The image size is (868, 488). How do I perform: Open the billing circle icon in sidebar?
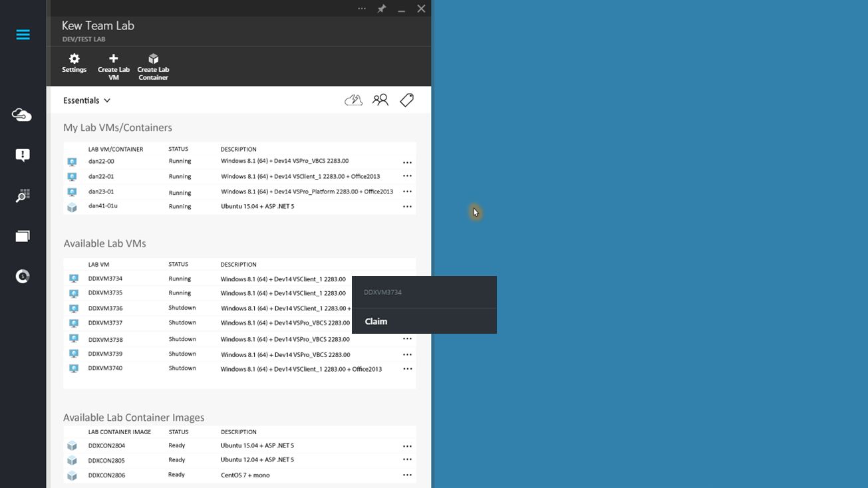click(23, 277)
